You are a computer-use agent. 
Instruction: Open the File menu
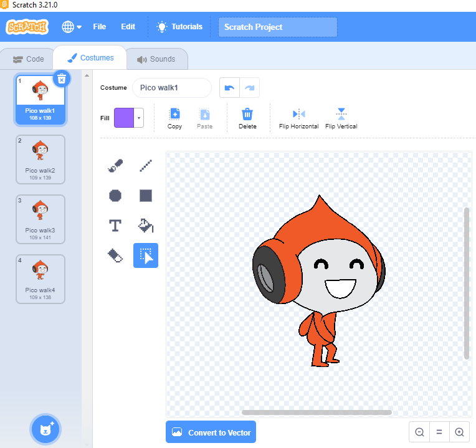(x=100, y=27)
